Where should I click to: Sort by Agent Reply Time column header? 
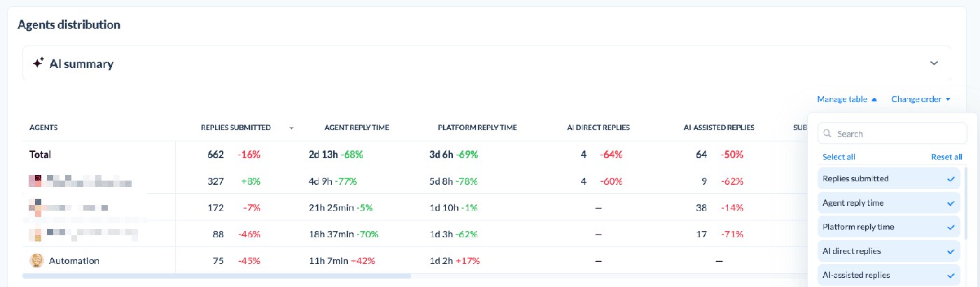tap(356, 127)
